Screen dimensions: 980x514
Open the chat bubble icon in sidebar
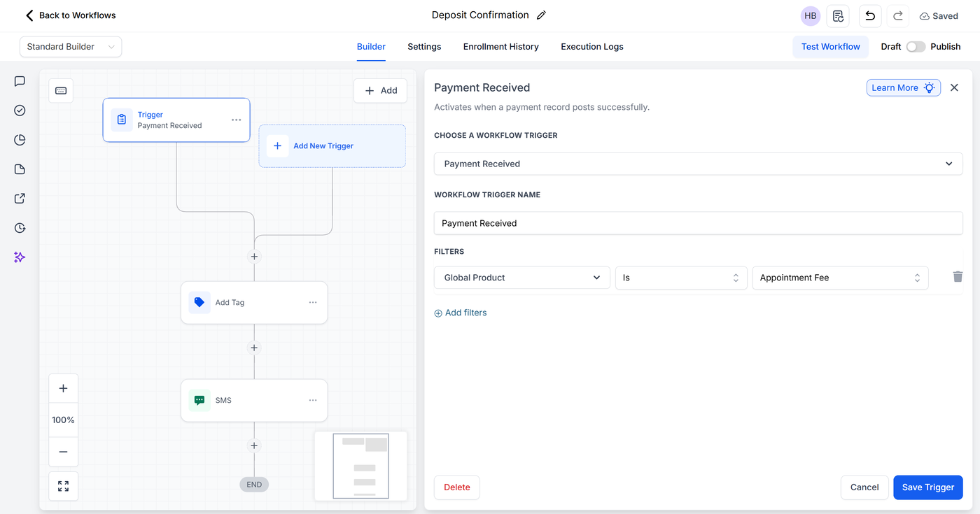(20, 81)
